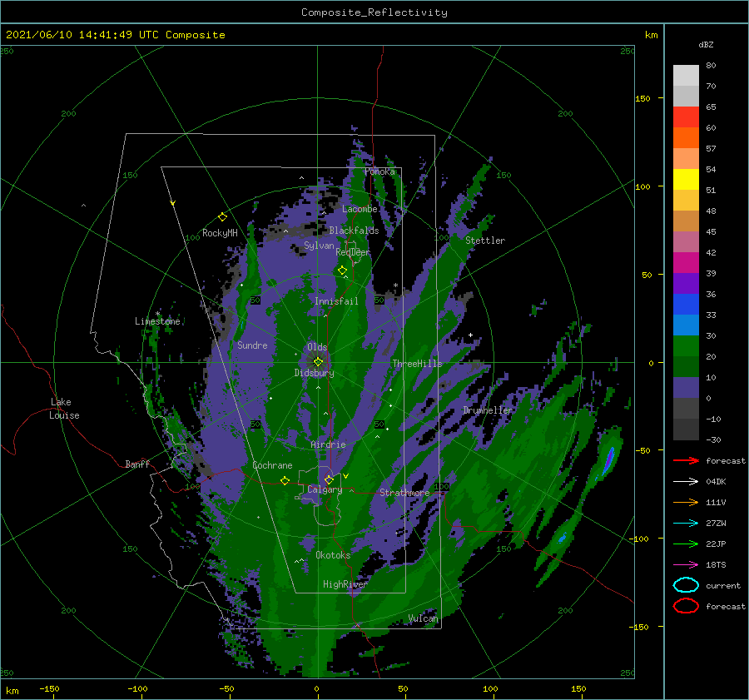Click the cyan current ellipse icon
Screen dimensions: 749x700
(x=686, y=585)
